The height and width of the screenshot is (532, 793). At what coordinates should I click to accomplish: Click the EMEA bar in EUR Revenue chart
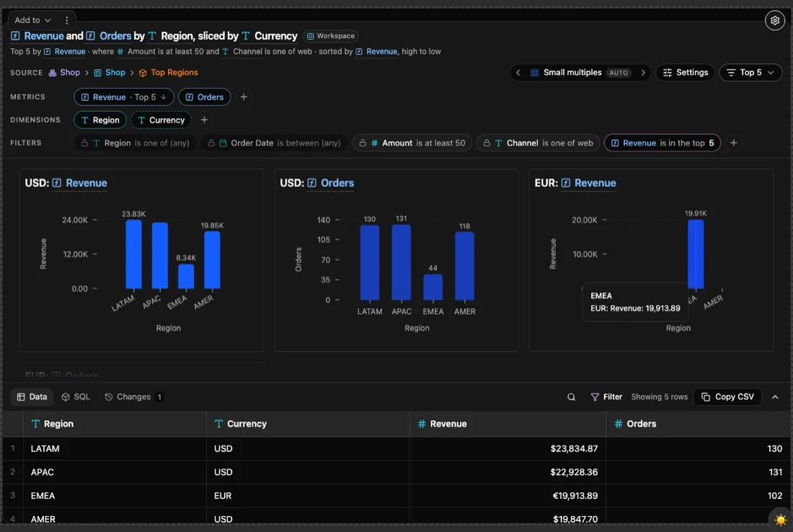pyautogui.click(x=696, y=254)
